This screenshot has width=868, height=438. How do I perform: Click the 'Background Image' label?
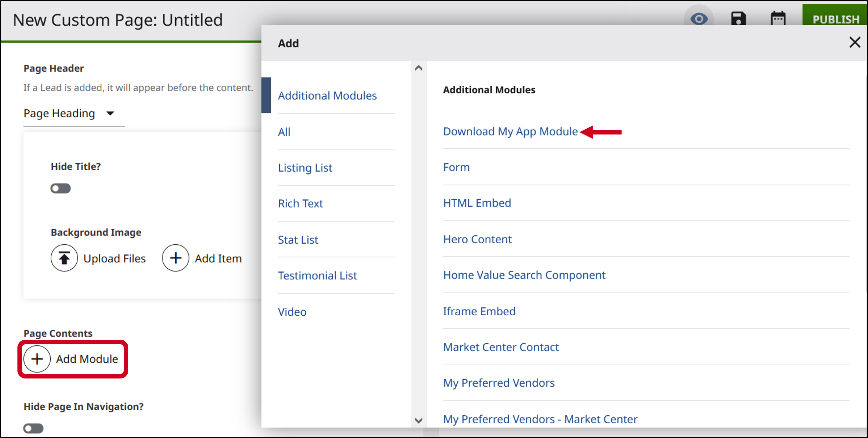coord(96,232)
